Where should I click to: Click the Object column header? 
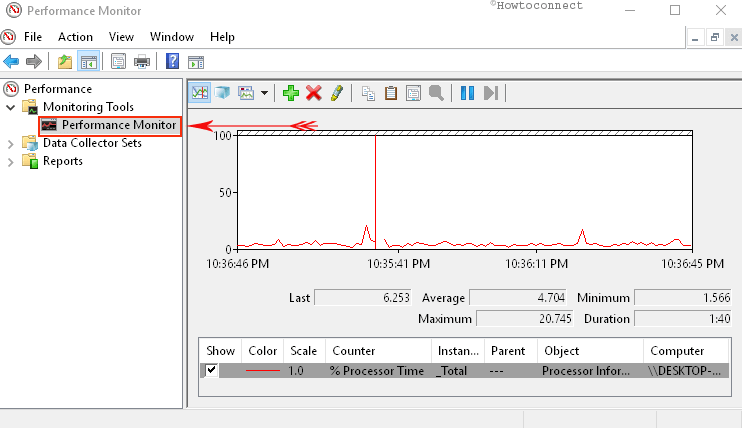coord(590,351)
